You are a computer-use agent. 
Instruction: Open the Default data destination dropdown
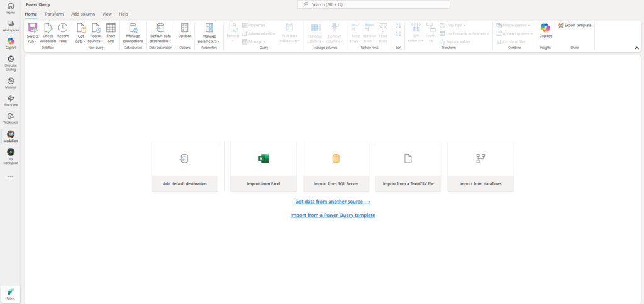(x=160, y=41)
